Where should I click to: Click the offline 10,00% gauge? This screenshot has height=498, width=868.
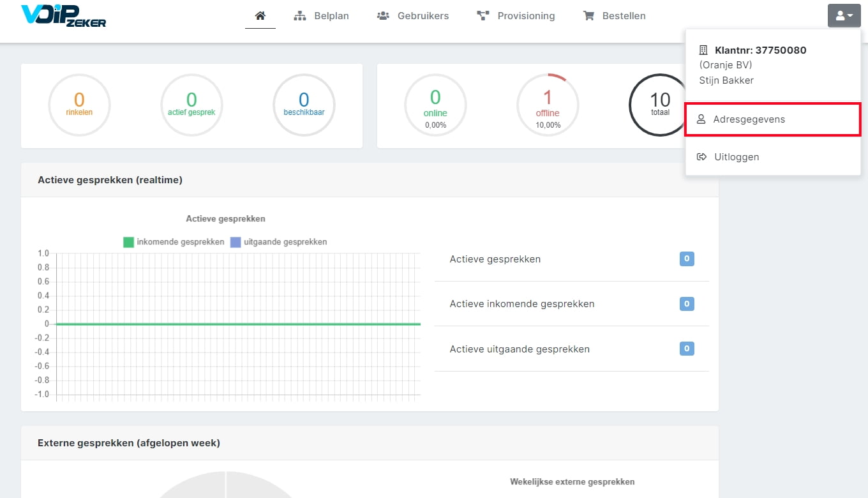pyautogui.click(x=548, y=105)
